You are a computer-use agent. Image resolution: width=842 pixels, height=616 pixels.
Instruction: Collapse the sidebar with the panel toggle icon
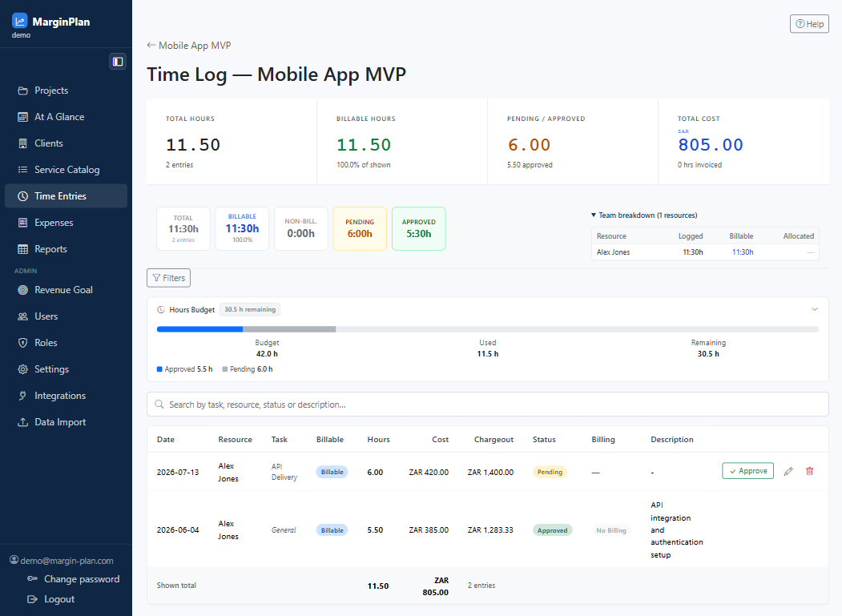pyautogui.click(x=118, y=61)
